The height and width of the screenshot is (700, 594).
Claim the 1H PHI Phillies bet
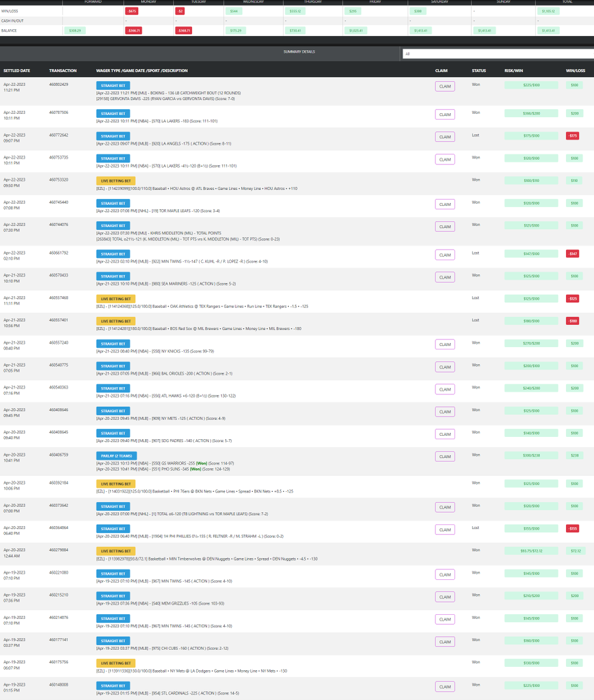click(445, 530)
